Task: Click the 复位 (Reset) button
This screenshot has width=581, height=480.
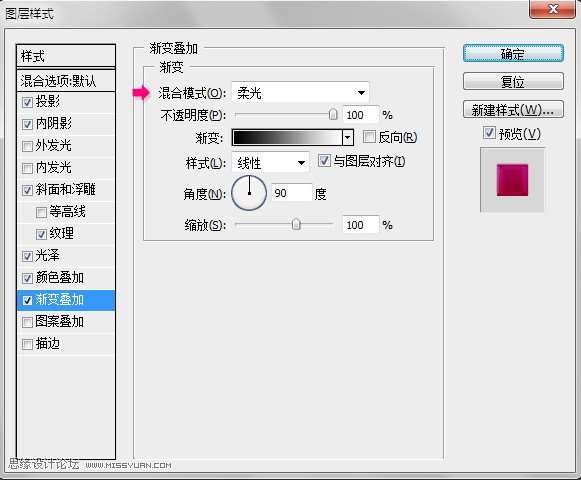Action: [x=513, y=81]
